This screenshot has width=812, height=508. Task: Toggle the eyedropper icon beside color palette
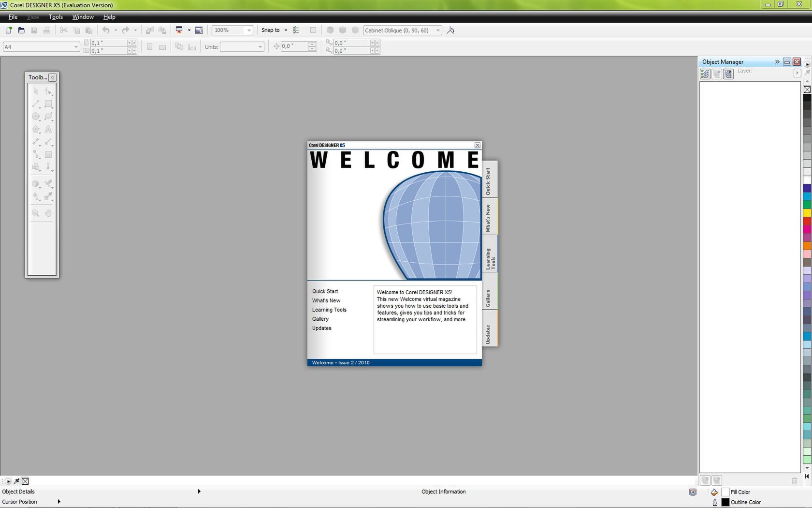point(16,481)
